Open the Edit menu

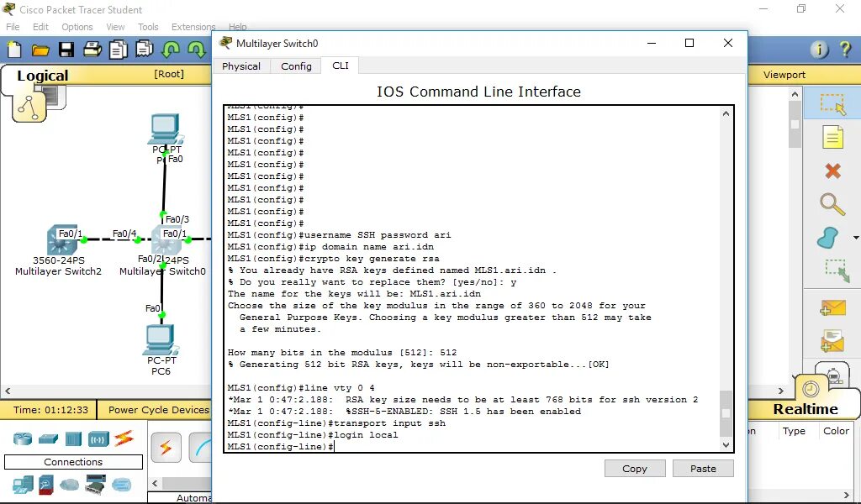coord(40,27)
